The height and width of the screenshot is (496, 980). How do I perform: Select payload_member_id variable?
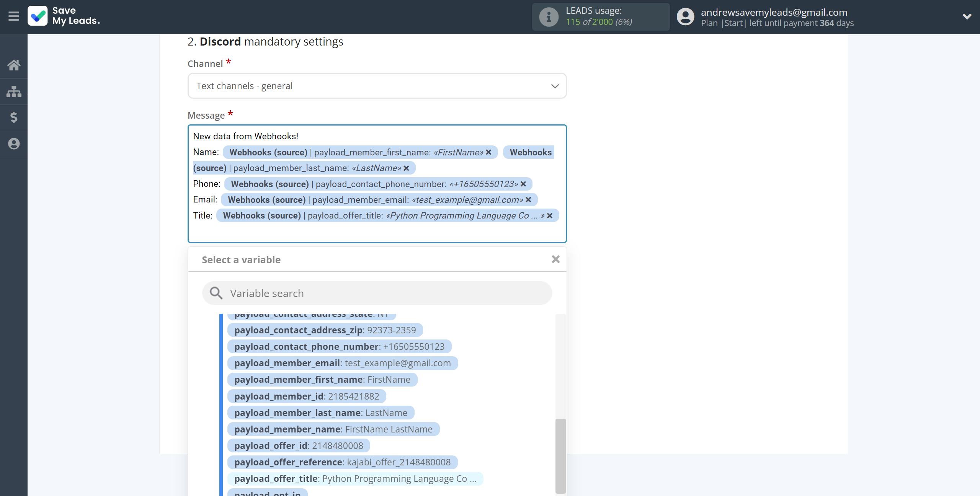click(x=307, y=396)
